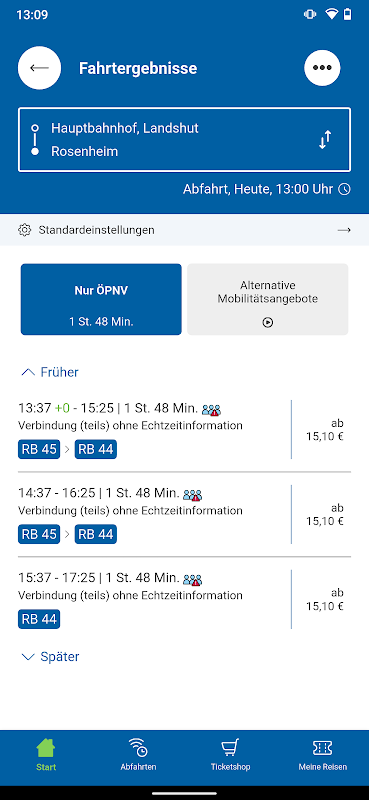The image size is (369, 800).
Task: Tap the 15,10 € price of 13:37 trip
Action: pos(325,437)
